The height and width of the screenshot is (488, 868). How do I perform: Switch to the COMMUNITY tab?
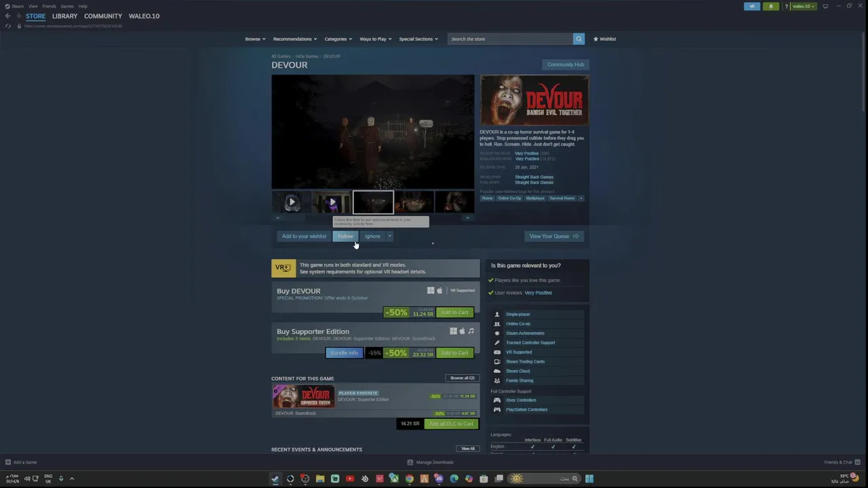pos(103,16)
